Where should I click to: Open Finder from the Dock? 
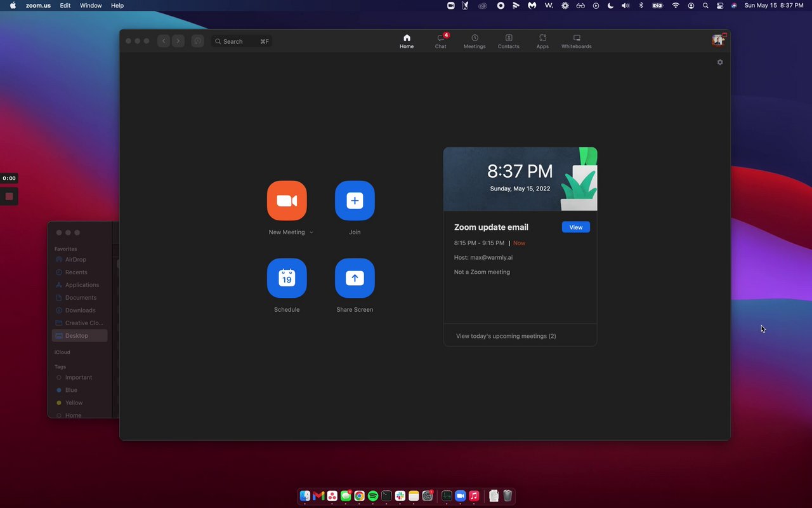305,496
